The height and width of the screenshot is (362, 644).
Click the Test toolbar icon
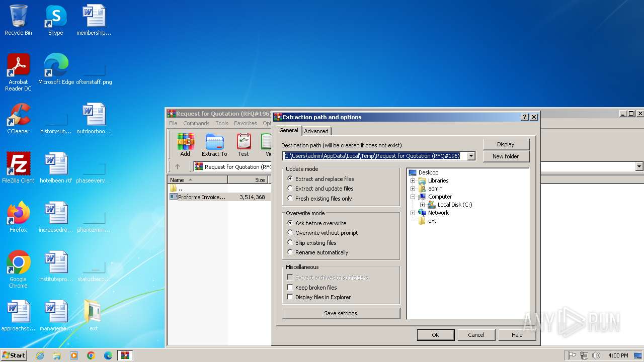244,145
